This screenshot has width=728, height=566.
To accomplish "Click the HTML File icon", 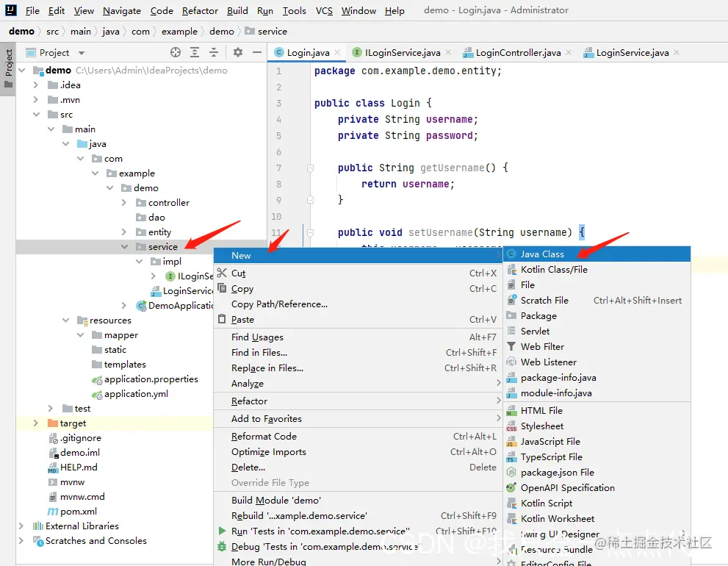I will coord(511,411).
